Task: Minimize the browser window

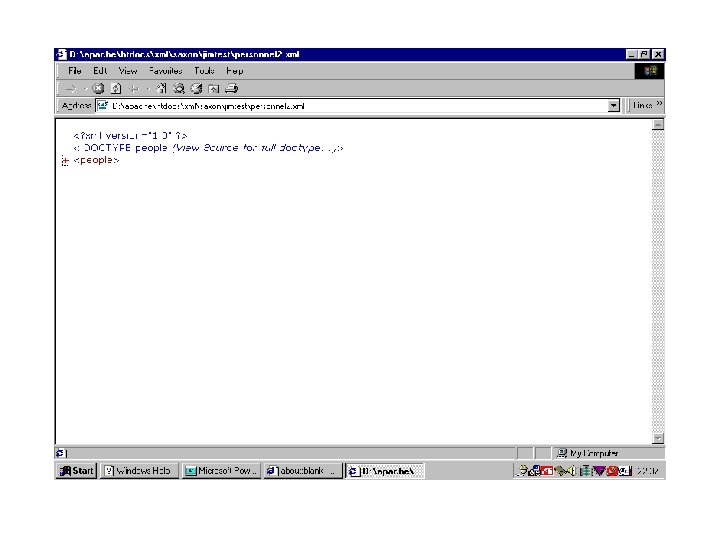Action: coord(632,55)
